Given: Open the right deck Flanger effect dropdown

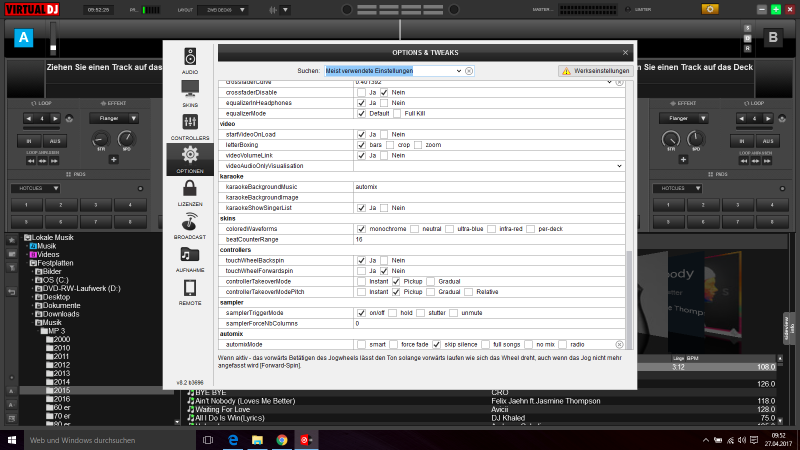Looking at the screenshot, I should coord(703,118).
